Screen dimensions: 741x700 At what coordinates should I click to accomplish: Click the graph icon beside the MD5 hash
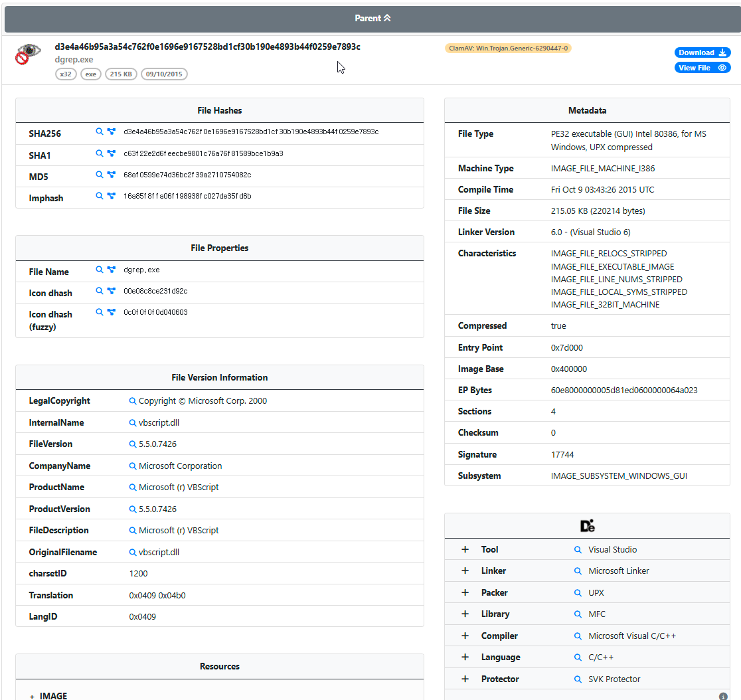111,175
